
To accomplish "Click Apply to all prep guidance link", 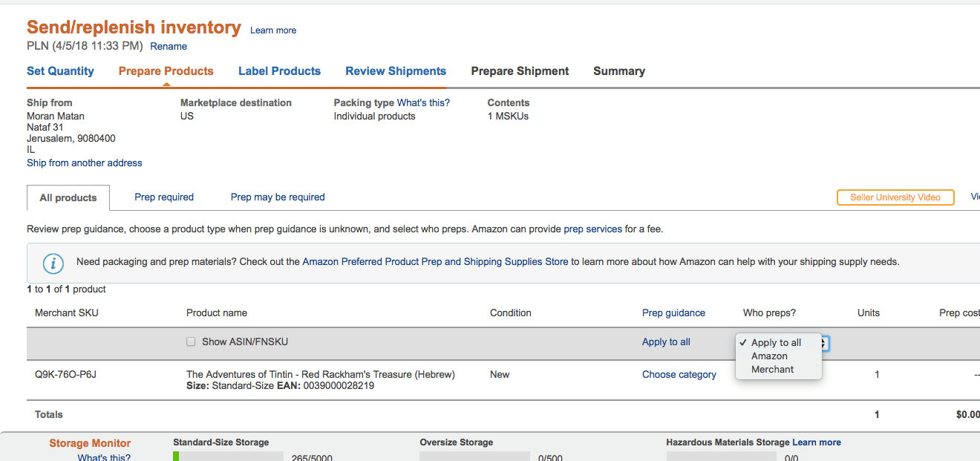I will click(666, 342).
